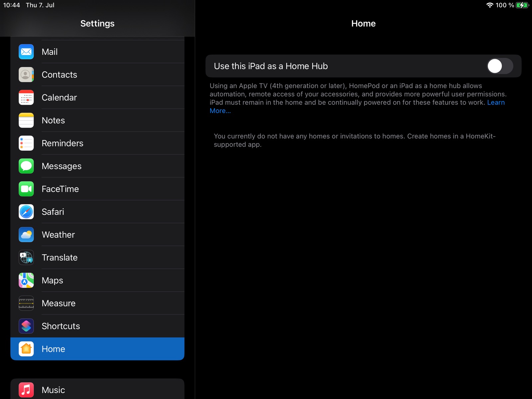Enable Use this iPad as a Home Hub
The width and height of the screenshot is (532, 399).
[500, 66]
